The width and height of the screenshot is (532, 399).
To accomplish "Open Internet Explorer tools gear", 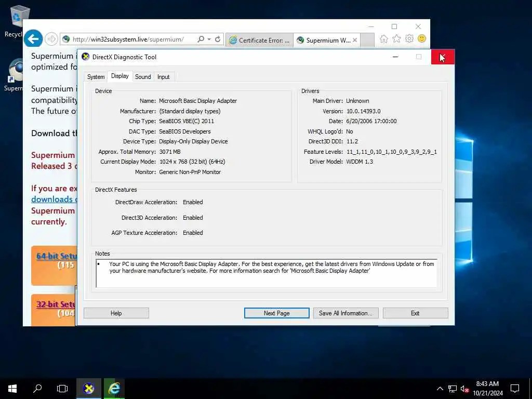I will click(x=409, y=38).
